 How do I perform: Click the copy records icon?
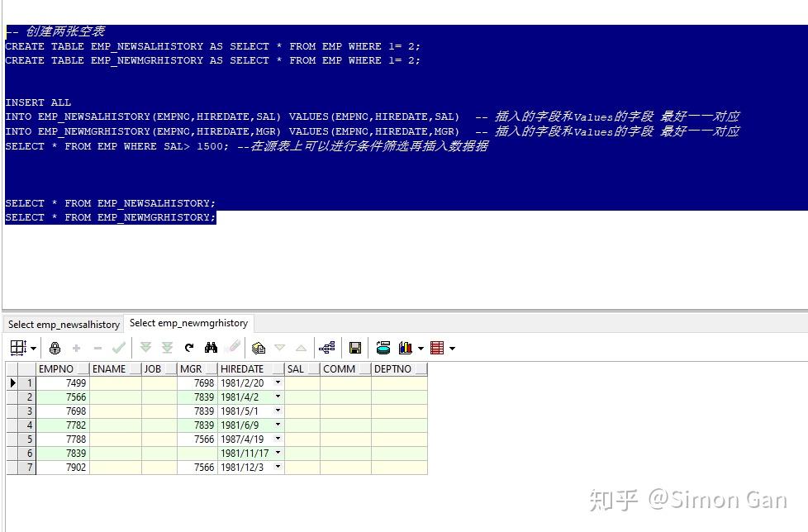[258, 347]
